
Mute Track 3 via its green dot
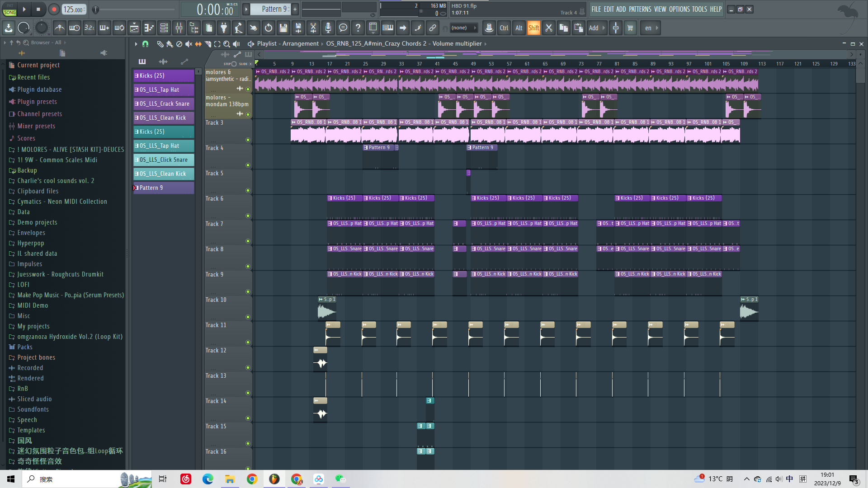(248, 140)
